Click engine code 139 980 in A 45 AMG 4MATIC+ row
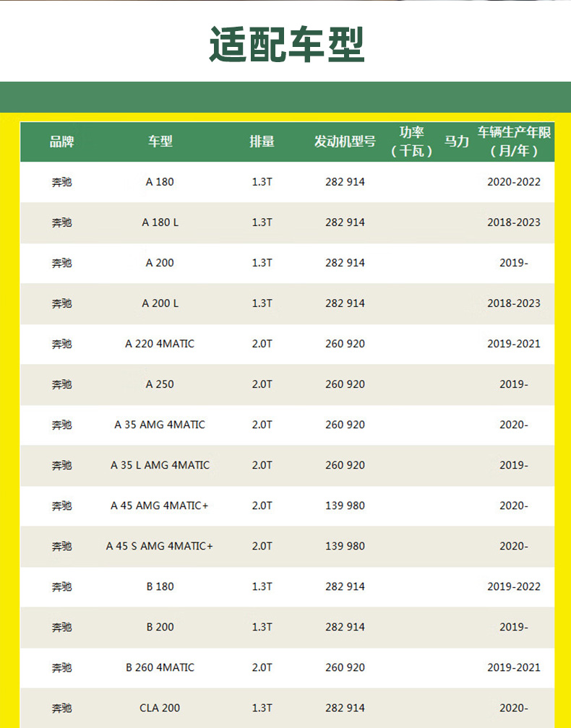571x728 pixels. click(x=345, y=506)
